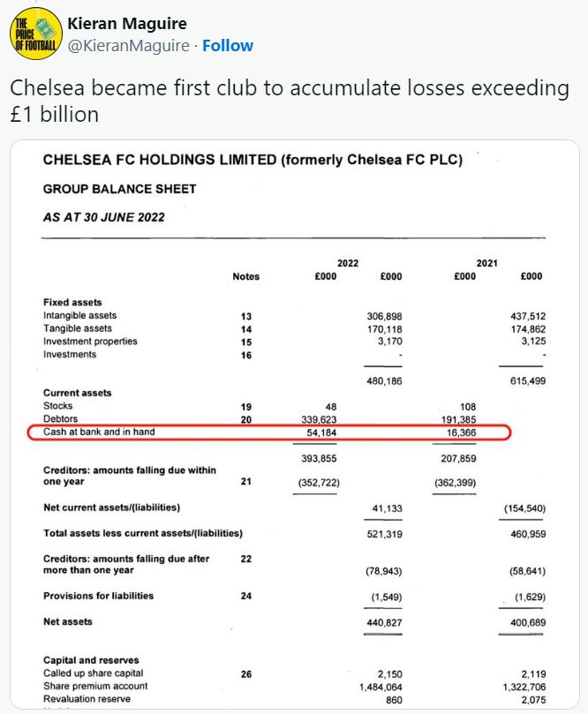
Task: Click the Group Balance Sheet heading
Action: [x=120, y=189]
